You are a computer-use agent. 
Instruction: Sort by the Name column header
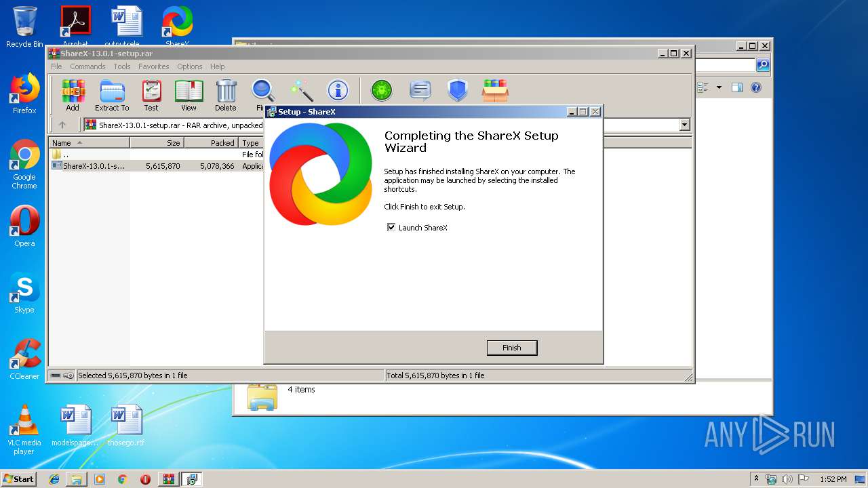coord(90,143)
